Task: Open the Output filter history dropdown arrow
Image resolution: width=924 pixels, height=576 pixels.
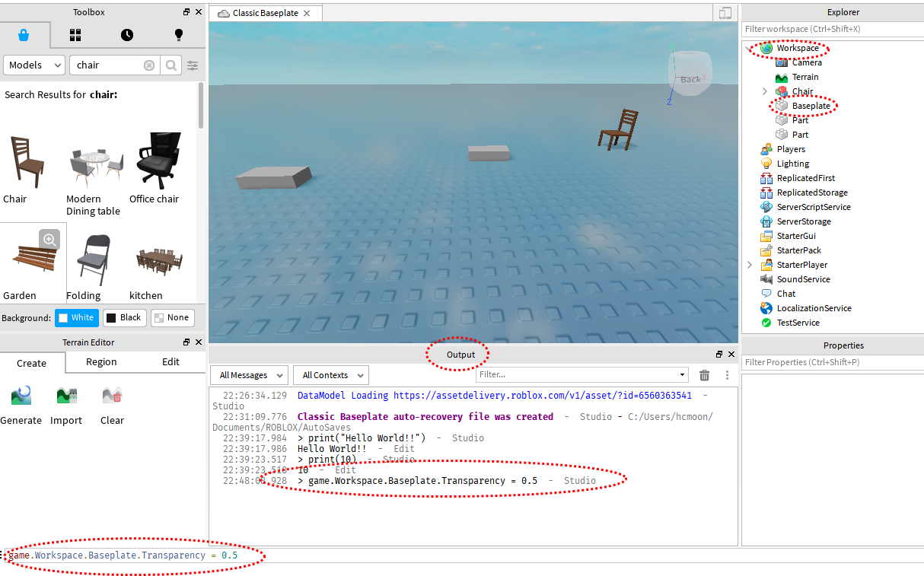Action: coord(682,375)
